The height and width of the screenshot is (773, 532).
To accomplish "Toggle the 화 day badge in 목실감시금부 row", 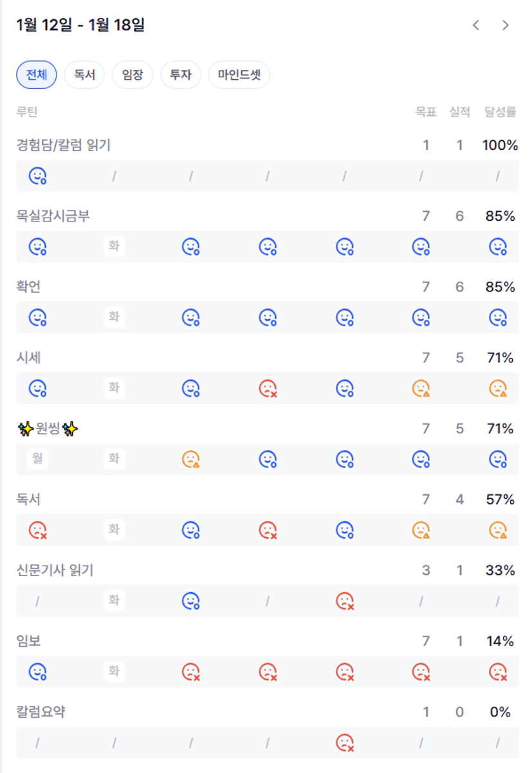I will 114,246.
